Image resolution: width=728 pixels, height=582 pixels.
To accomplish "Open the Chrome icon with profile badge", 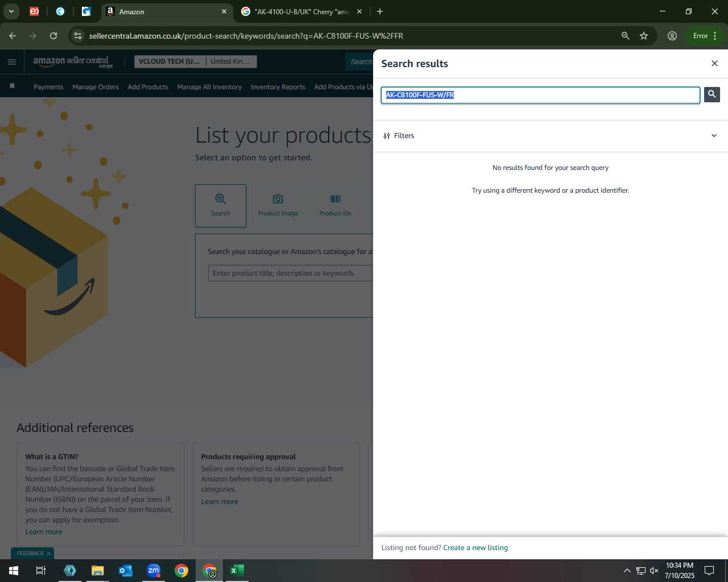I will [x=210, y=571].
